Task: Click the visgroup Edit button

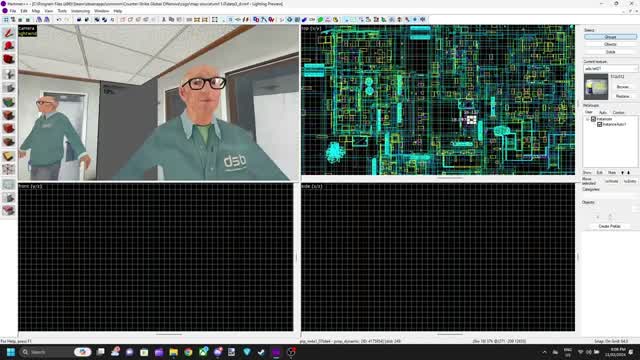Action: 599,173
